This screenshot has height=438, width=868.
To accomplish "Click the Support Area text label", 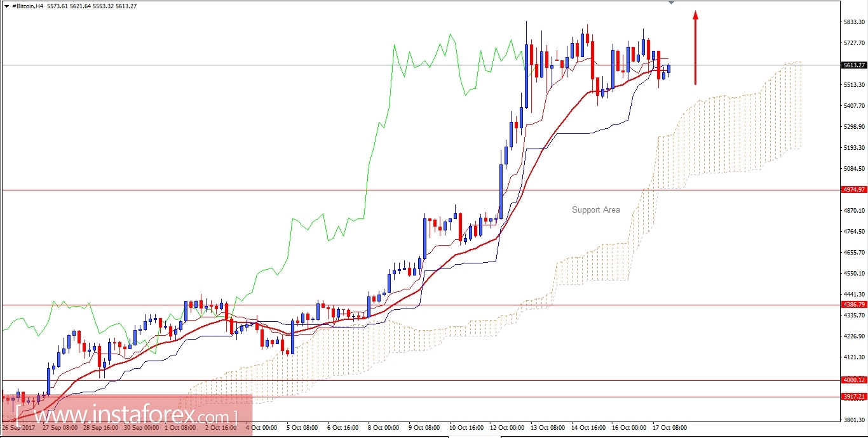I will click(595, 209).
